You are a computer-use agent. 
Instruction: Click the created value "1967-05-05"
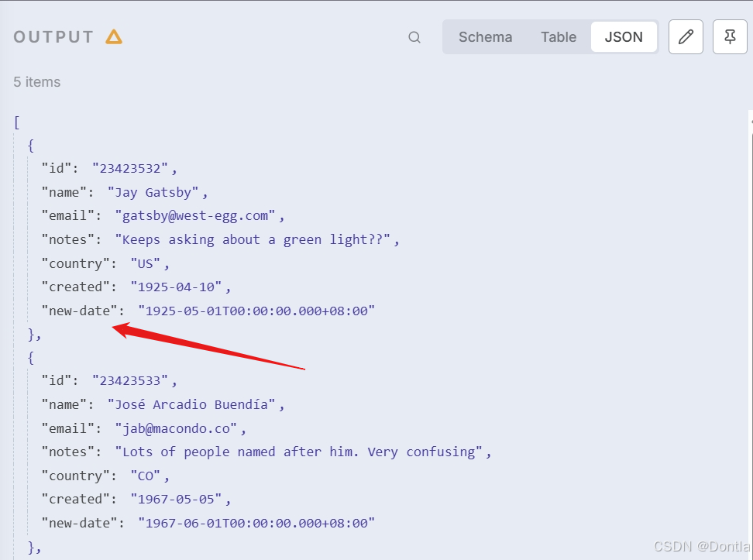(177, 500)
